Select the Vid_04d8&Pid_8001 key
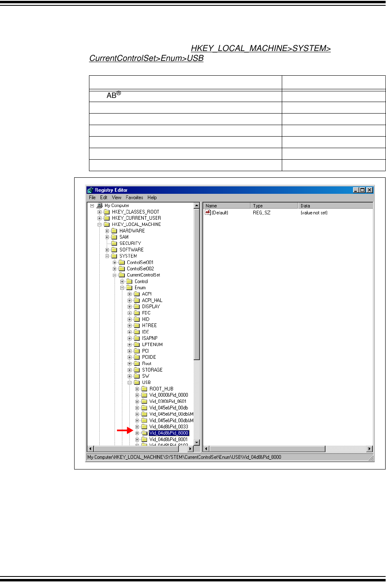Image resolution: width=386 pixels, height=588 pixels. pyautogui.click(x=168, y=439)
